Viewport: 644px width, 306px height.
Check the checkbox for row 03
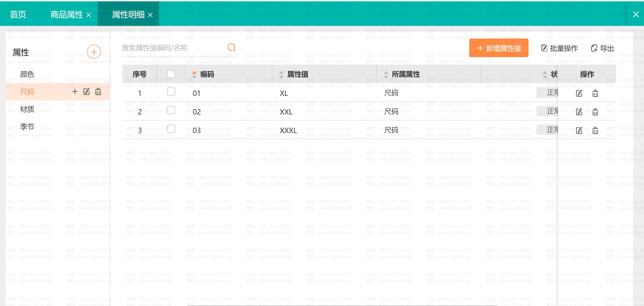pyautogui.click(x=171, y=129)
